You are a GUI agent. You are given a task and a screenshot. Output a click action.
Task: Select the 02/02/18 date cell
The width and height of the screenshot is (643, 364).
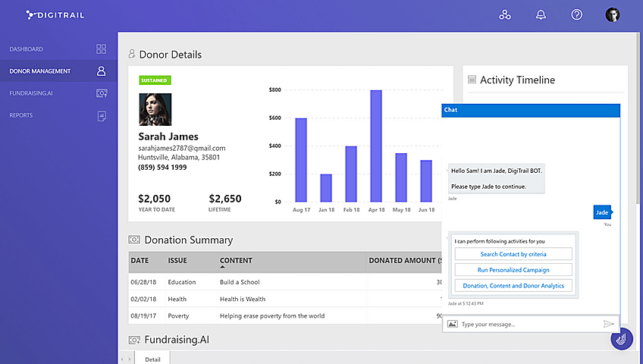143,300
